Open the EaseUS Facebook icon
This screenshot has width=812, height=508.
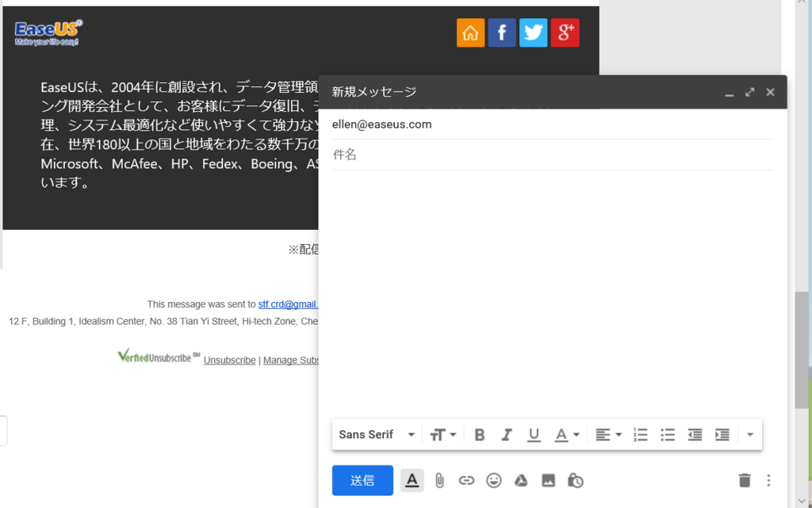tap(502, 32)
